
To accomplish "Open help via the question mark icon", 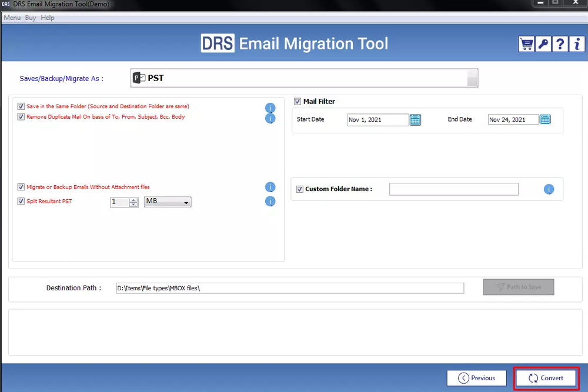I will (559, 43).
